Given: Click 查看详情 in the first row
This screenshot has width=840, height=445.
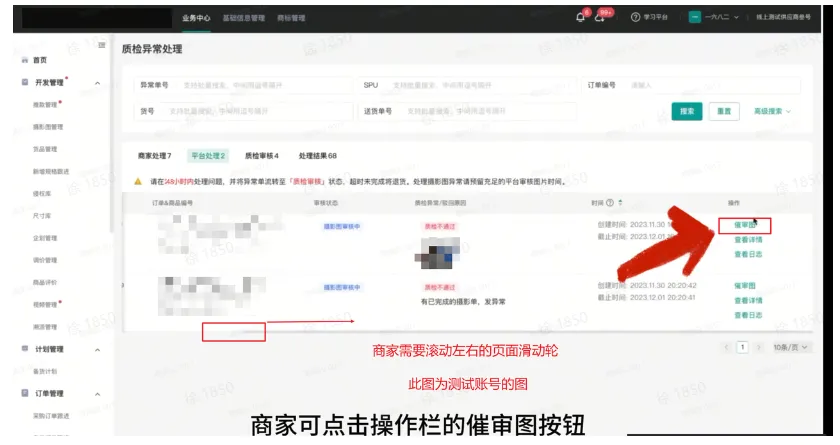Looking at the screenshot, I should 748,240.
